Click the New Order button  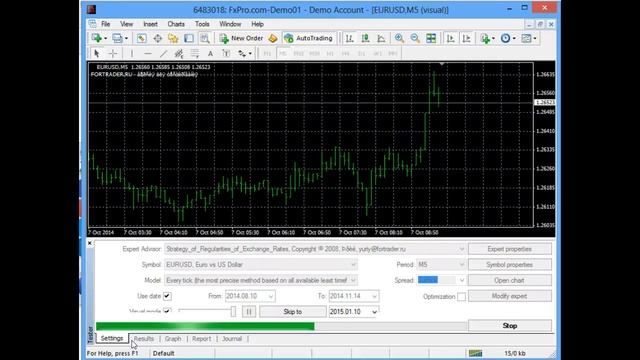242,38
